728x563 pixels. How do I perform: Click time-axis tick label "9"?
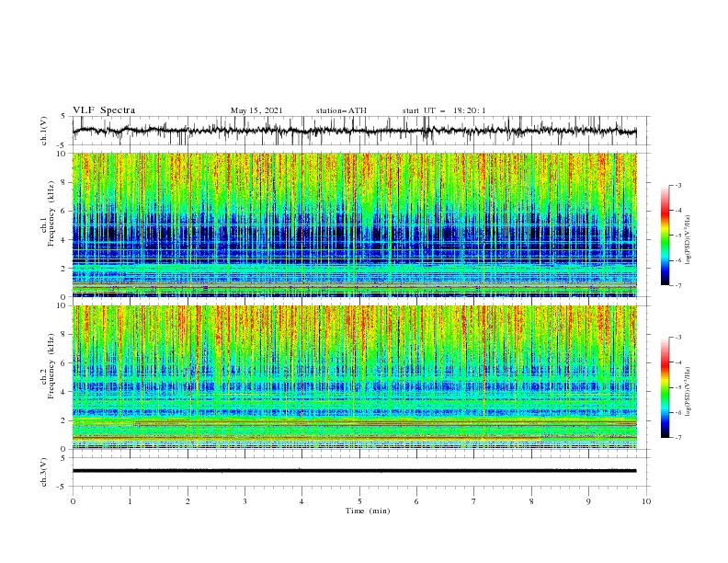tap(588, 501)
